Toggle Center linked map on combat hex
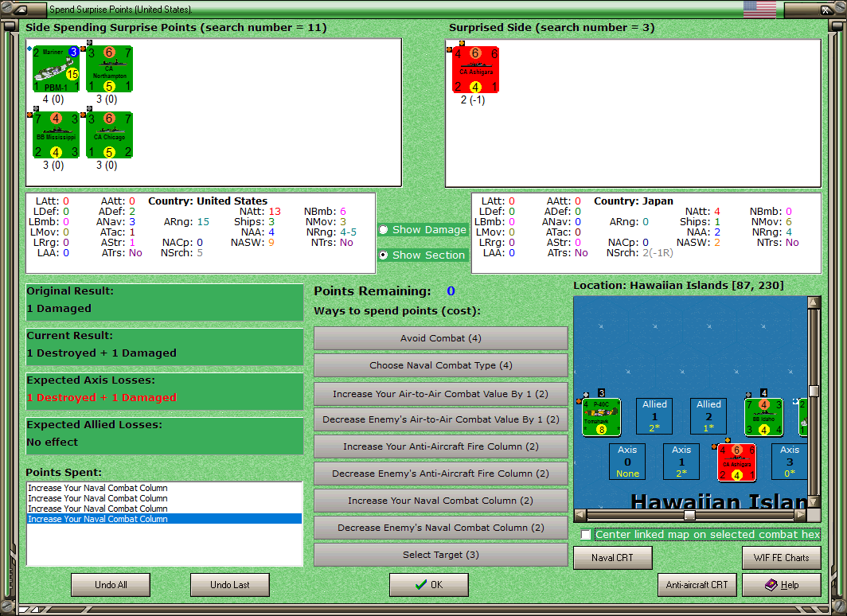 coord(586,535)
